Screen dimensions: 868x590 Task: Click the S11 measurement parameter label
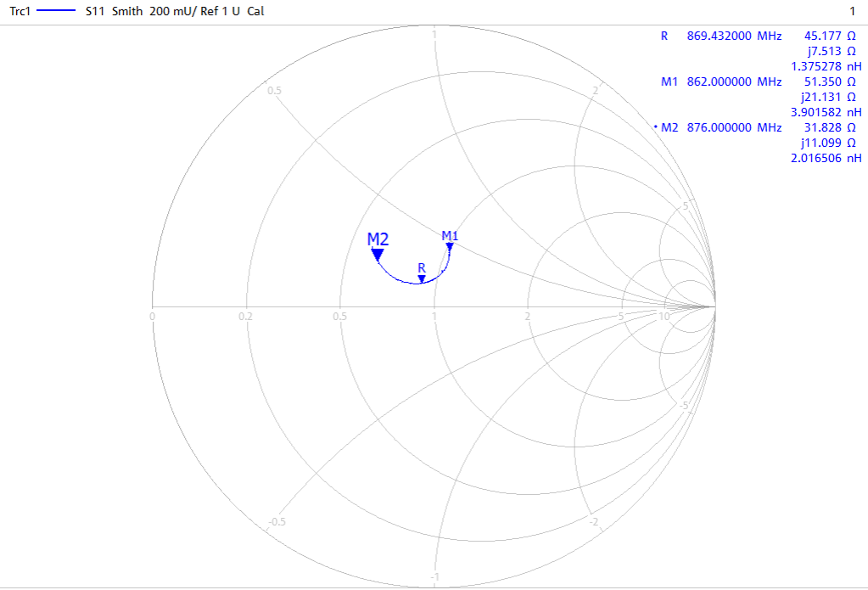pos(96,12)
